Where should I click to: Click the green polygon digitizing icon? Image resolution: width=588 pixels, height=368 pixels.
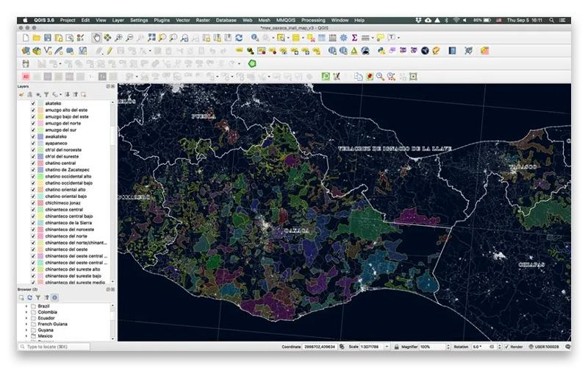point(252,64)
